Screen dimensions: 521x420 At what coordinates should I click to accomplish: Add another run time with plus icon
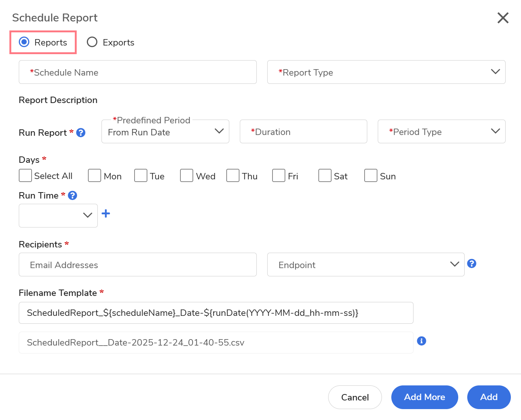(x=106, y=214)
